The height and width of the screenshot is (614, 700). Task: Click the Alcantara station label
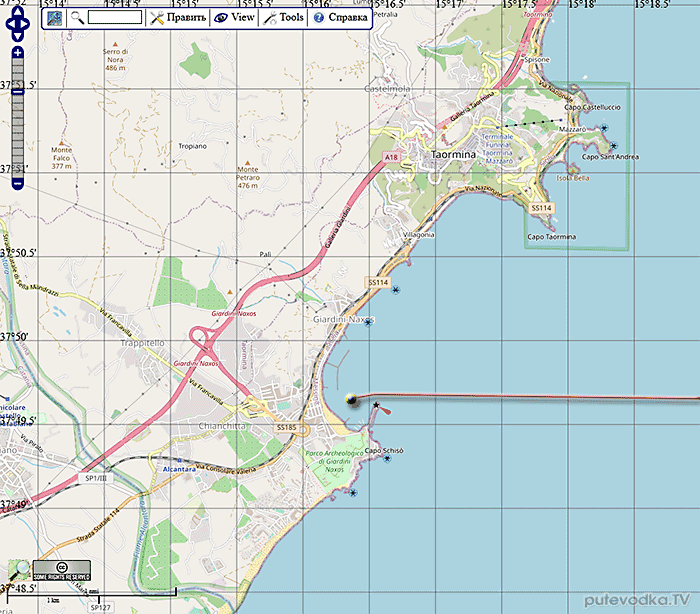tap(179, 469)
